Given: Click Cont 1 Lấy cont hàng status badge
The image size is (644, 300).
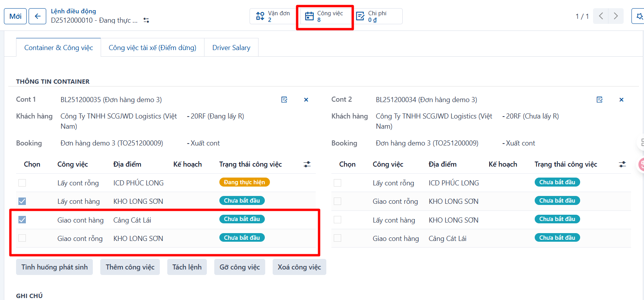Looking at the screenshot, I should click(x=242, y=201).
